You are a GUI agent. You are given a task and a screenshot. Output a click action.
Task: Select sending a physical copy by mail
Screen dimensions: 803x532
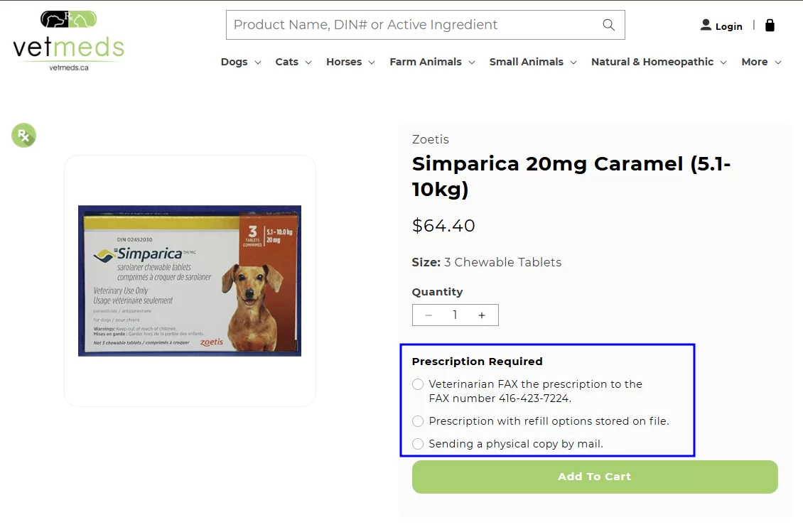pyautogui.click(x=418, y=443)
